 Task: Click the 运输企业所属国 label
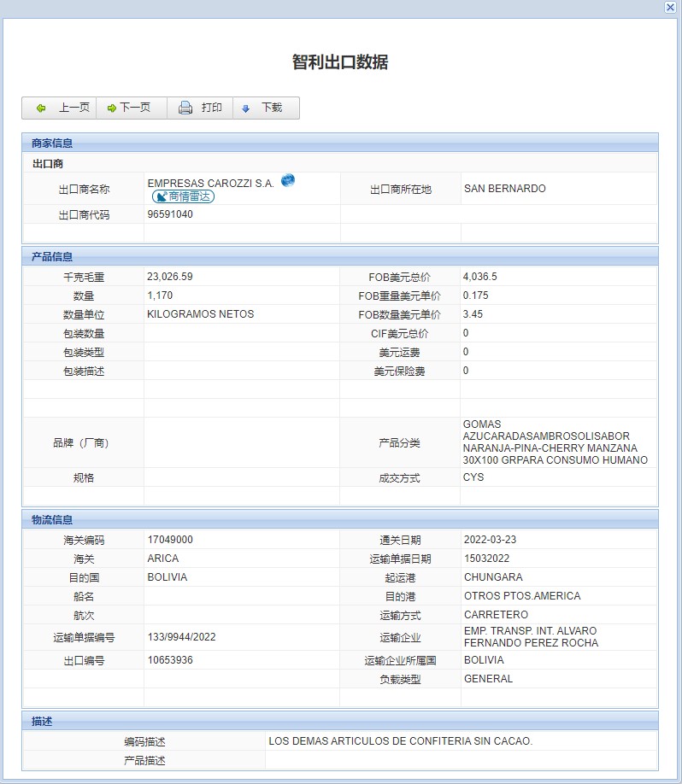coord(400,660)
